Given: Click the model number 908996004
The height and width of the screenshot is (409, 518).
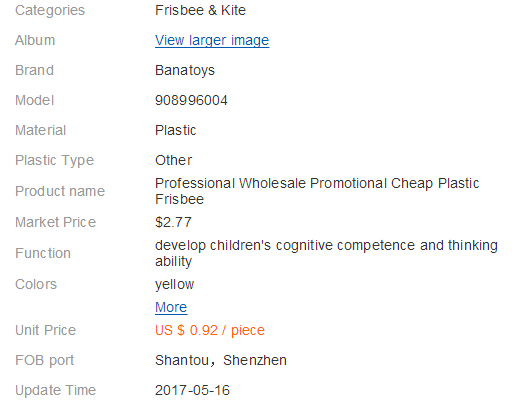Looking at the screenshot, I should click(191, 100).
